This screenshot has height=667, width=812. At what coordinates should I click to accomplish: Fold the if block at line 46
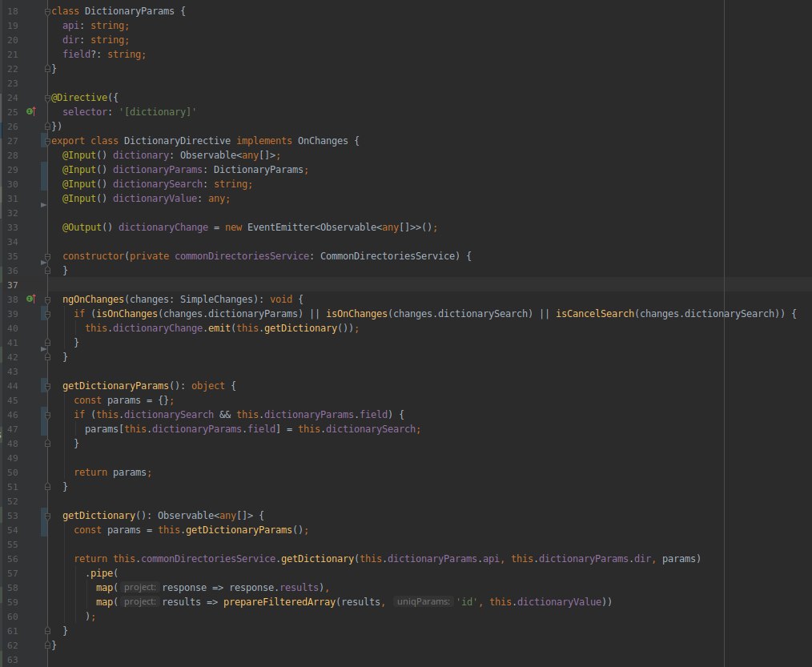click(47, 415)
